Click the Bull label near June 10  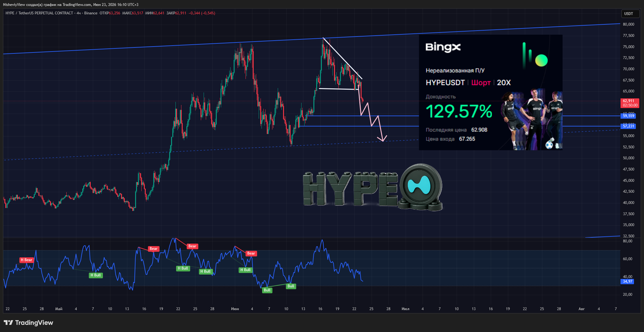point(291,286)
